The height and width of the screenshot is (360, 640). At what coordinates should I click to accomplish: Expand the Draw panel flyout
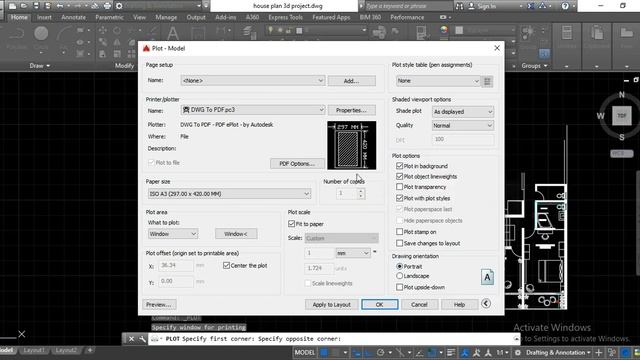click(40, 66)
